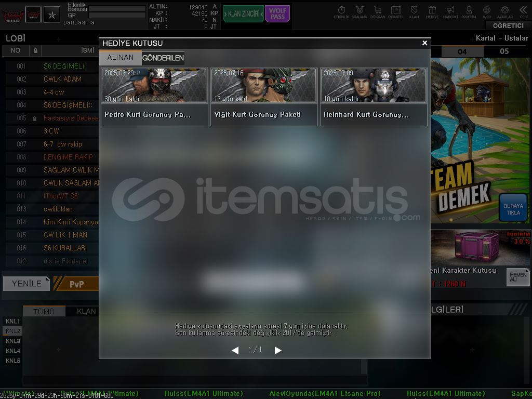Select the Yiğit Kurt Görünüş Paketi gift
This screenshot has height=399, width=532.
pos(264,97)
